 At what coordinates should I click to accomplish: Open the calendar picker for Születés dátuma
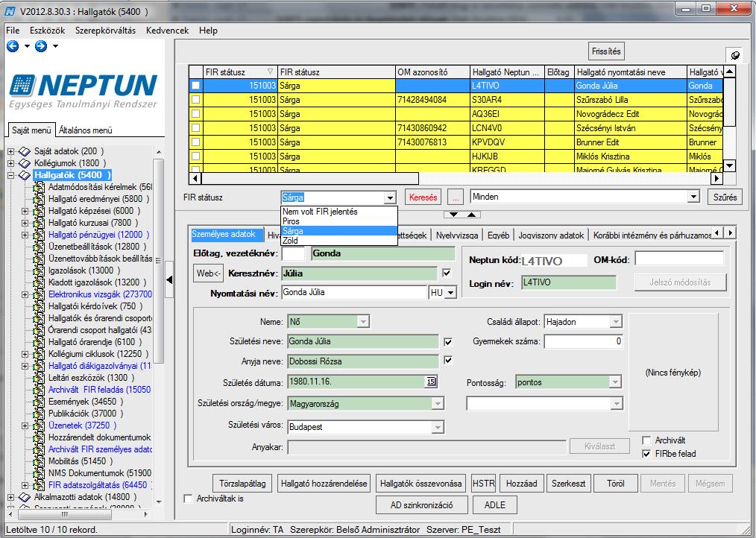[431, 382]
